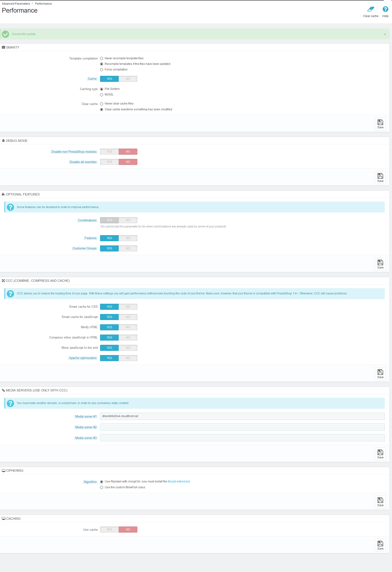Click the Disable non PrestaShop modules label
The image size is (392, 572).
click(74, 152)
